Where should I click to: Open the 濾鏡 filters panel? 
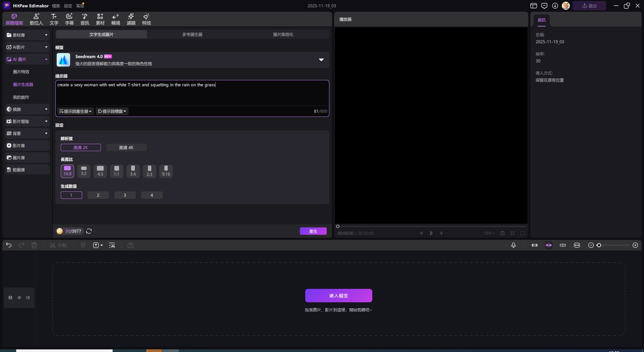tap(131, 19)
